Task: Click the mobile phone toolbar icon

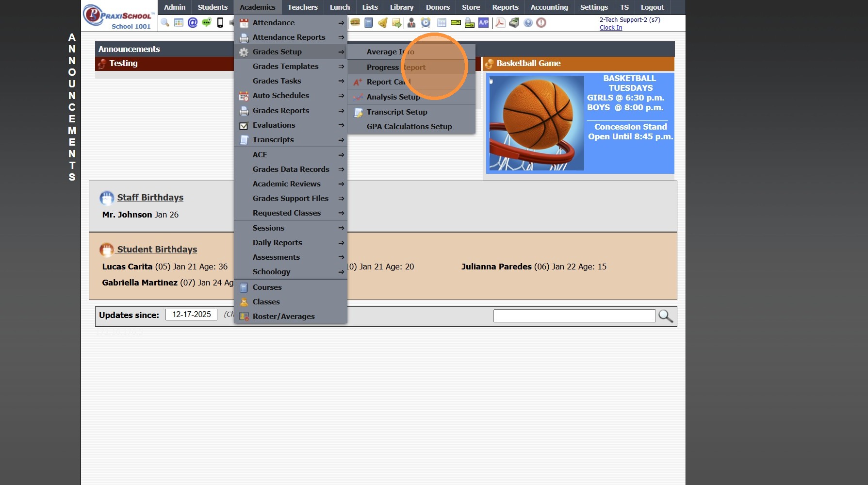Action: [x=220, y=23]
